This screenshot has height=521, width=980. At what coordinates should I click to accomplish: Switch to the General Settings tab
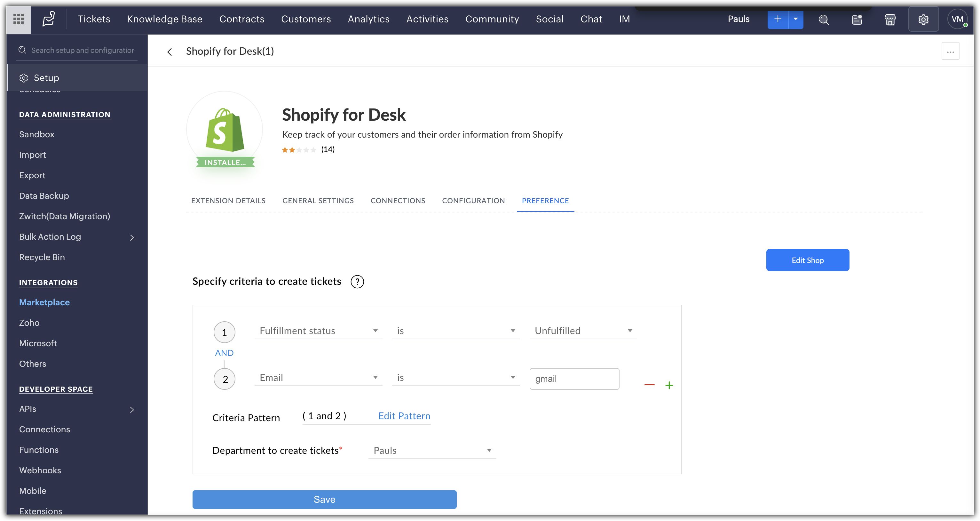click(x=318, y=201)
